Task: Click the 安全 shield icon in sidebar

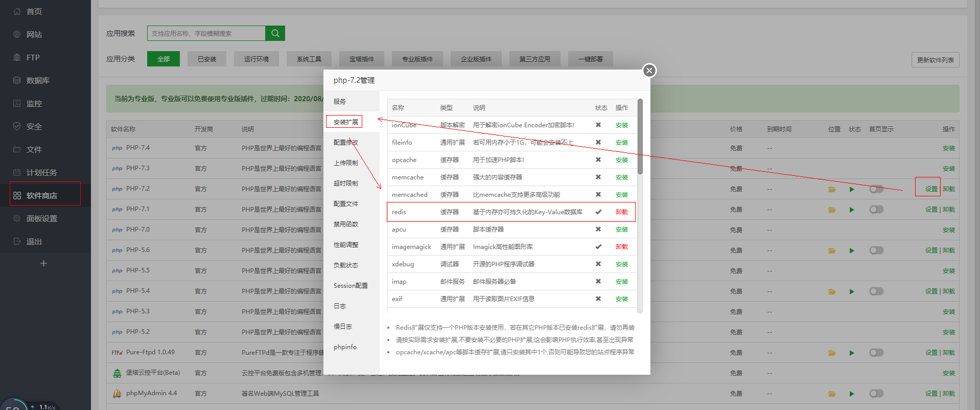Action: (x=17, y=126)
